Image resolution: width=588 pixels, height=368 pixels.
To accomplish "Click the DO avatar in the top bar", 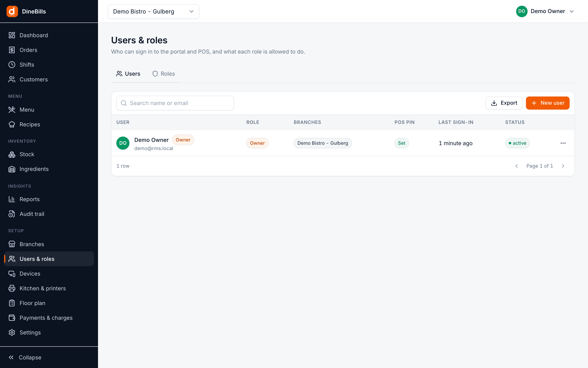I will pyautogui.click(x=522, y=11).
